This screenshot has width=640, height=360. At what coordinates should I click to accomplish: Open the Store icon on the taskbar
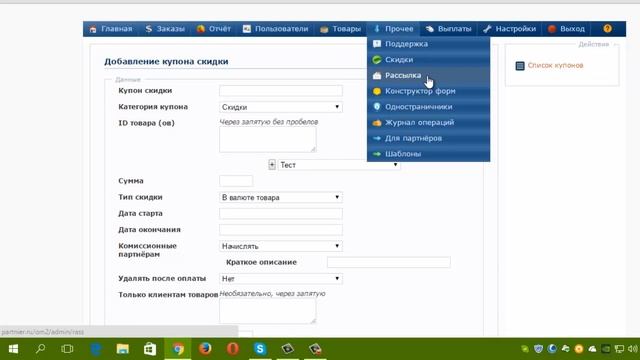[150, 349]
